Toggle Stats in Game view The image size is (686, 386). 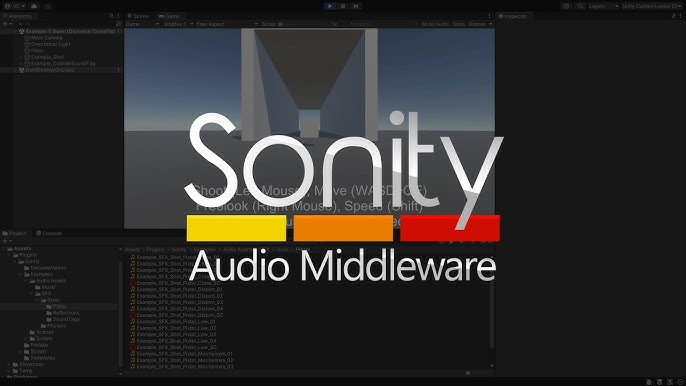[459, 24]
